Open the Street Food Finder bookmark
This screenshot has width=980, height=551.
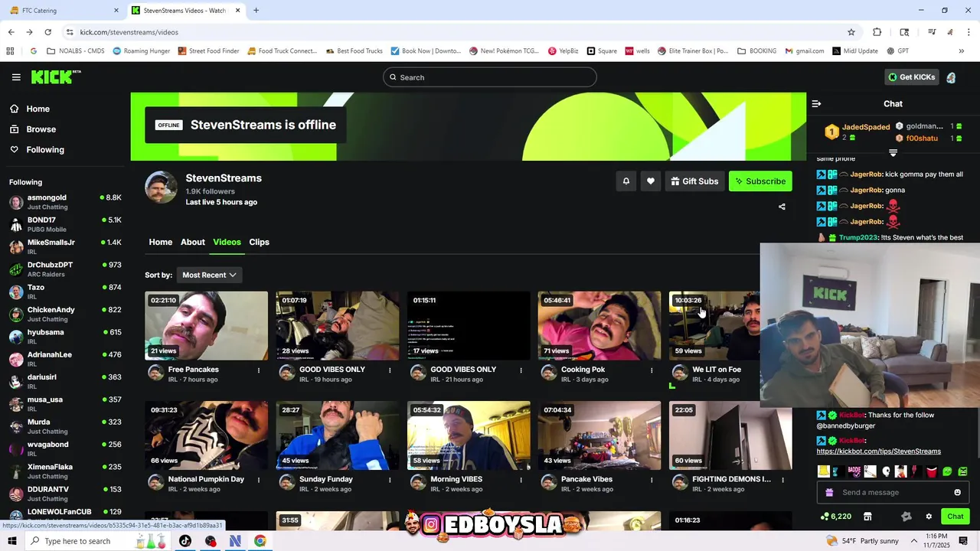tap(209, 51)
